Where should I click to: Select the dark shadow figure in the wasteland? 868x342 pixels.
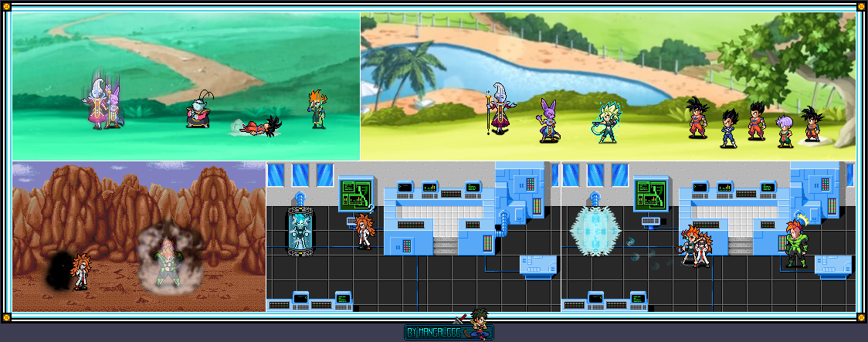pyautogui.click(x=57, y=271)
